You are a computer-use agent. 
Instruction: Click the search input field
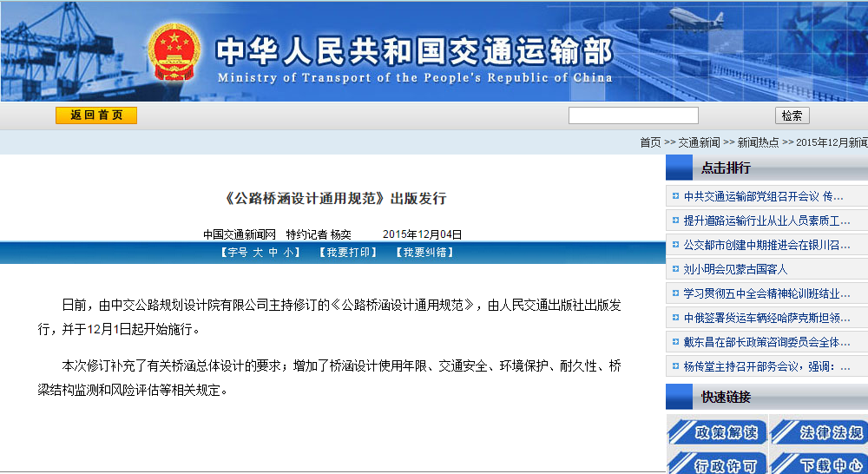tap(634, 115)
